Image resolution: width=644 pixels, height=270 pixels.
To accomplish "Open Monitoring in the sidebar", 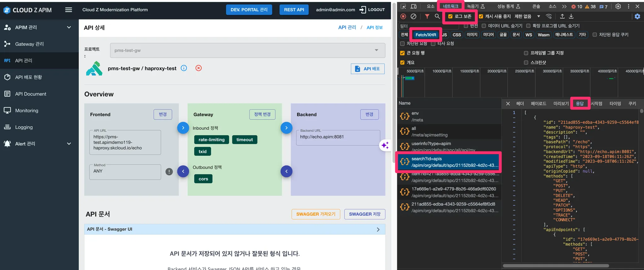I will pyautogui.click(x=39, y=110).
